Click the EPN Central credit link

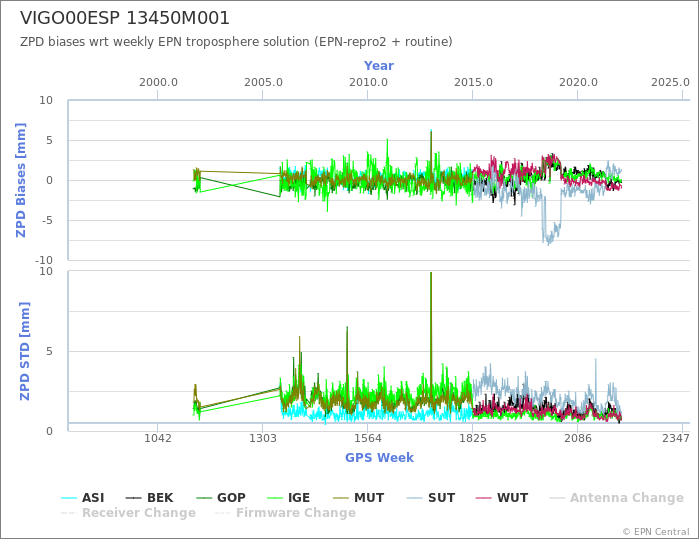click(656, 532)
